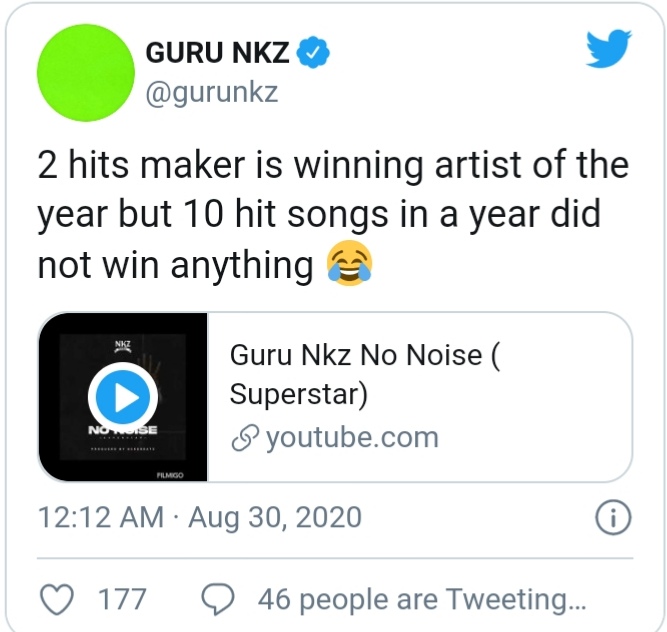This screenshot has height=632, width=667.
Task: Click the chain link icon beside youtube.com
Action: coord(243,438)
